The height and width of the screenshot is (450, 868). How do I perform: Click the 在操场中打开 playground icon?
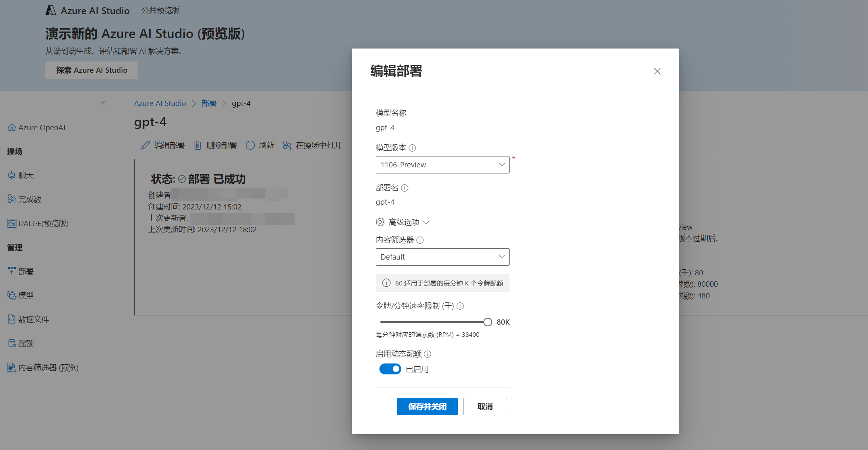(x=287, y=145)
